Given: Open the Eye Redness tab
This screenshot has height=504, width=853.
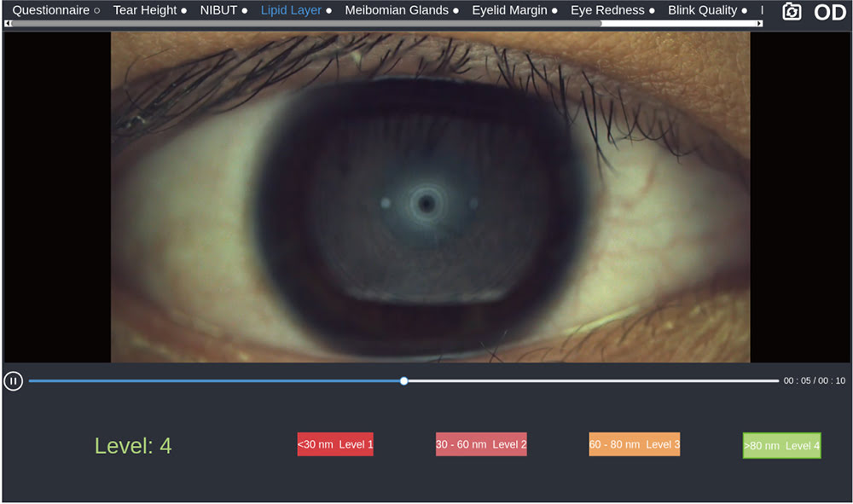Looking at the screenshot, I should coord(607,10).
